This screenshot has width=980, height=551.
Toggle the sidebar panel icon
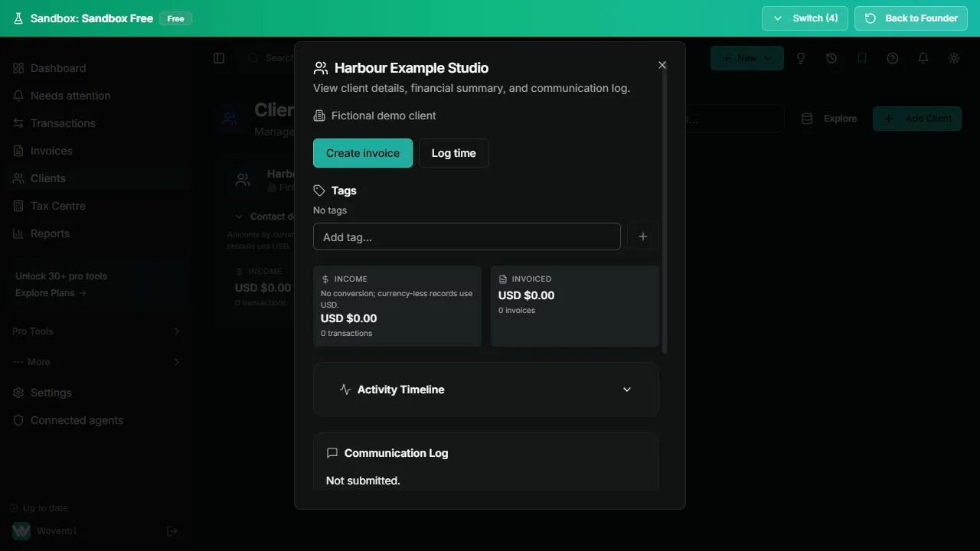pos(219,58)
